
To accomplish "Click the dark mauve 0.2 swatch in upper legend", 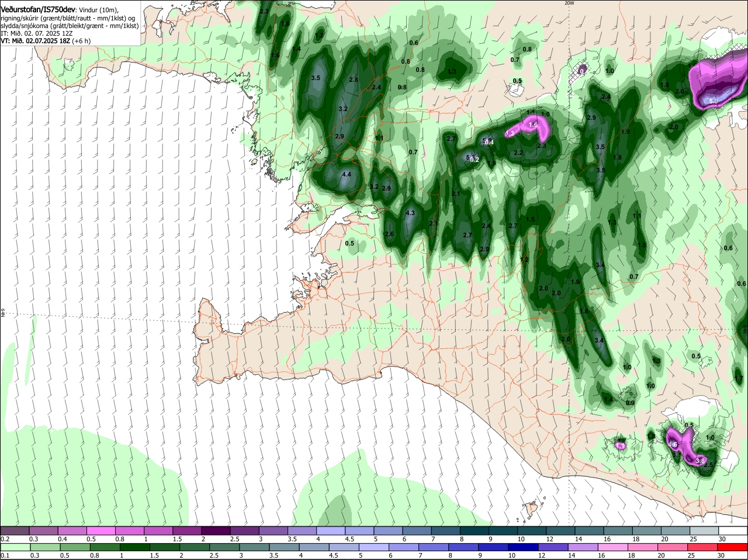I will 15,530.
